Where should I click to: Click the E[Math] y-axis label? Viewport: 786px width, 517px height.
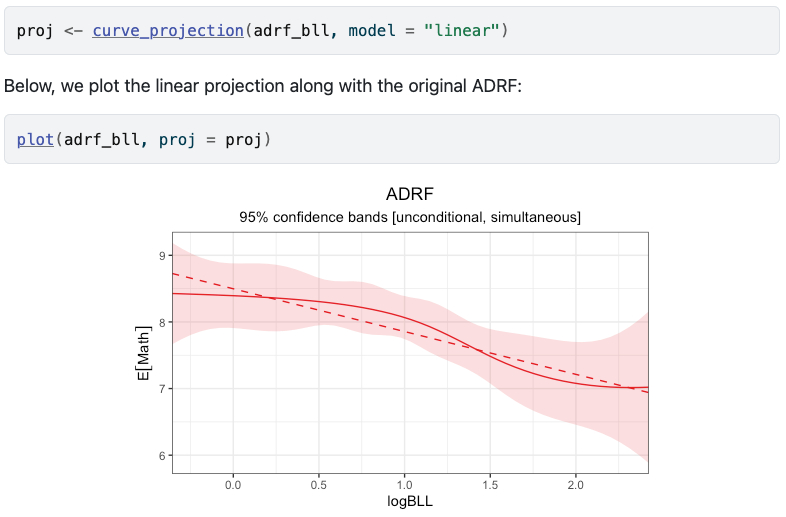coord(143,352)
